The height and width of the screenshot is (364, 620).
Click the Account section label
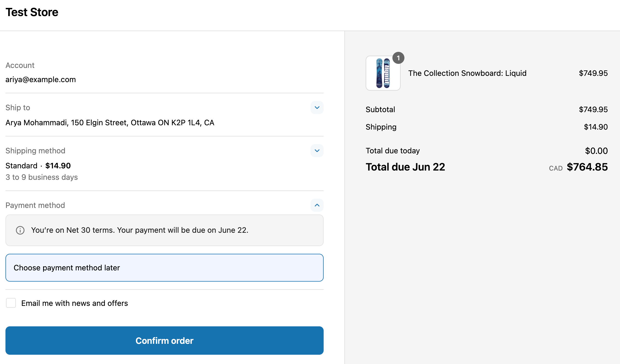click(x=20, y=65)
